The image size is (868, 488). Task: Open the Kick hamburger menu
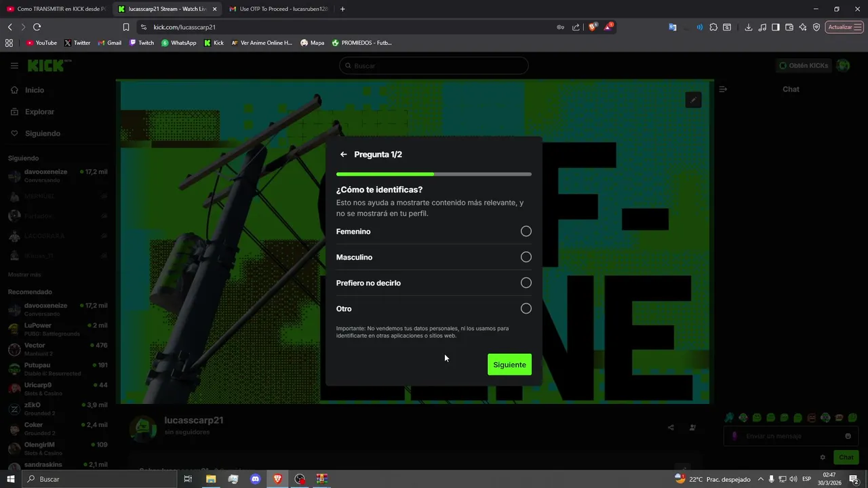(14, 66)
